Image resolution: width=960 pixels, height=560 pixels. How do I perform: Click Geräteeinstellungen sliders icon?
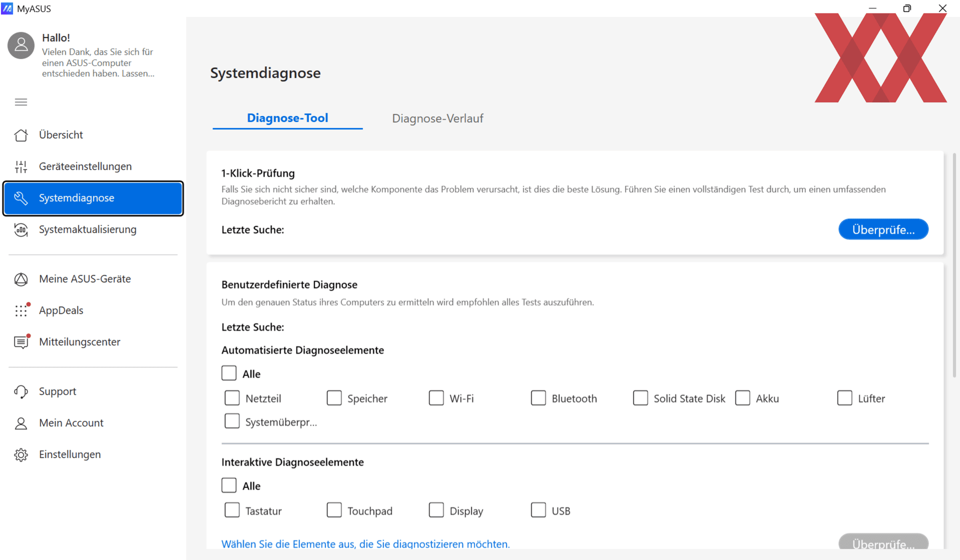[x=21, y=166]
